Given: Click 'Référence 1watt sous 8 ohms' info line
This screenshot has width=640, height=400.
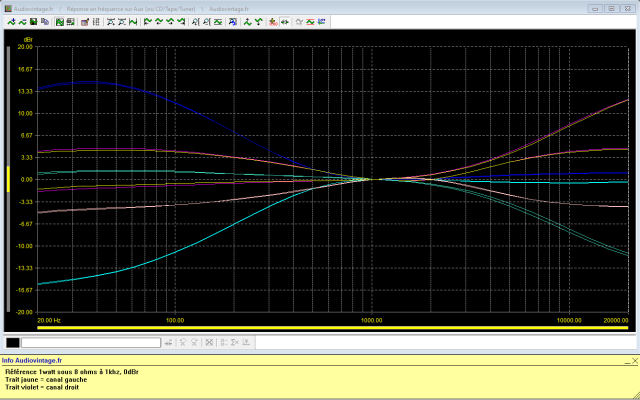Looking at the screenshot, I should [71, 372].
